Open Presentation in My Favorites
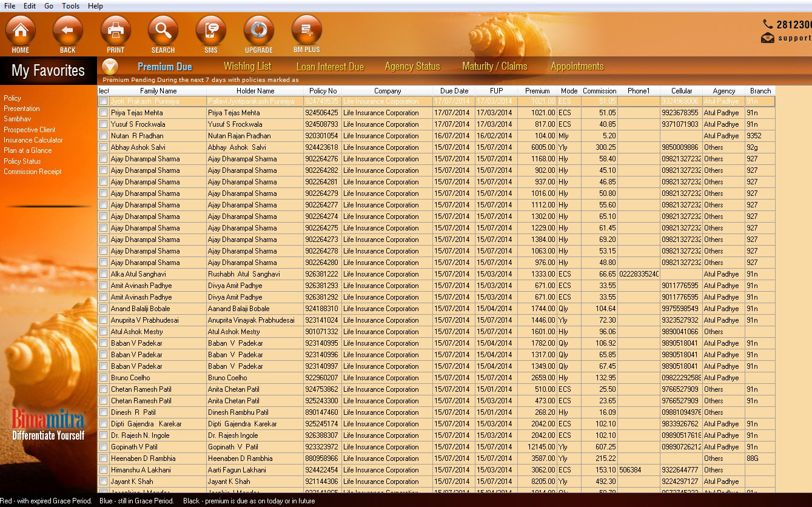The image size is (812, 507). tap(22, 109)
